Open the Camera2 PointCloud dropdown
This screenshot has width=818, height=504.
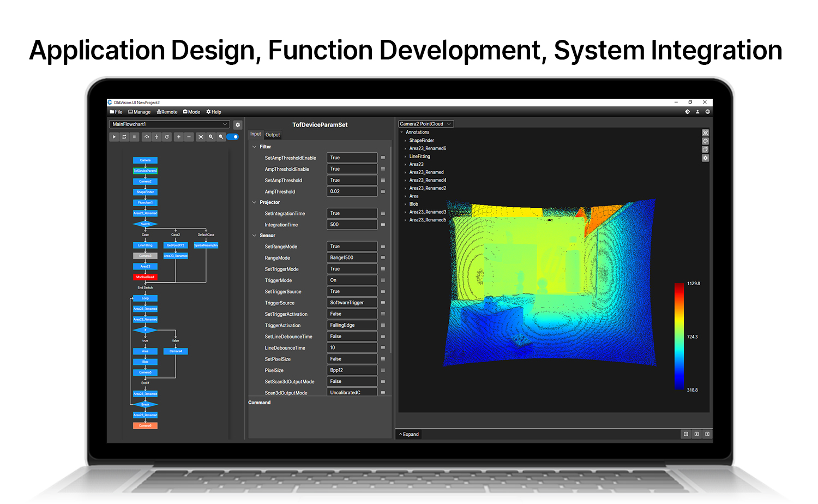click(x=425, y=124)
